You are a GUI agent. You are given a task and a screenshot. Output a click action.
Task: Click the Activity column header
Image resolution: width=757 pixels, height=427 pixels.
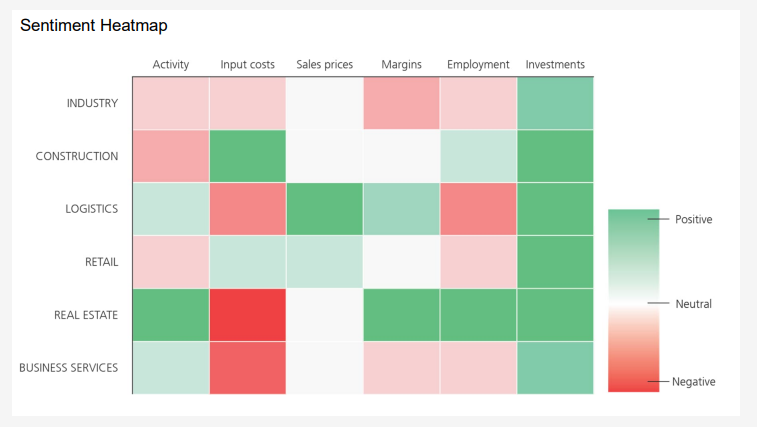[x=171, y=65]
